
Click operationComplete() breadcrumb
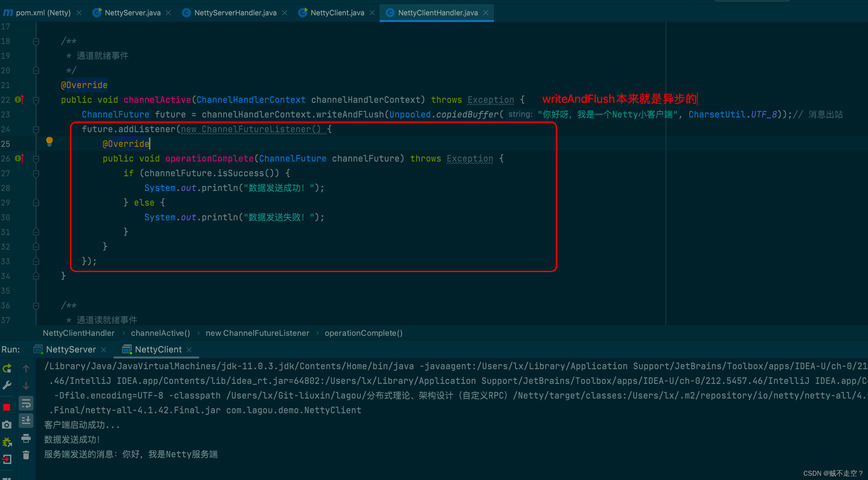[x=364, y=333]
